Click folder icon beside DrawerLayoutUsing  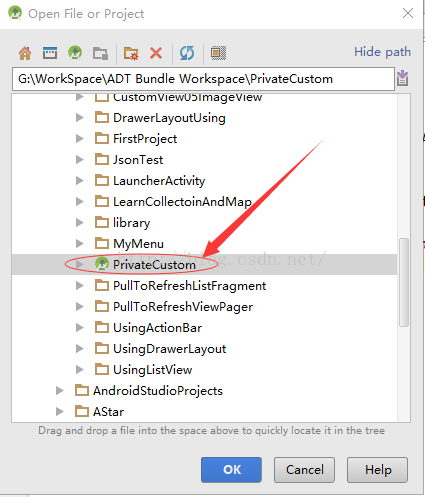[x=102, y=117]
